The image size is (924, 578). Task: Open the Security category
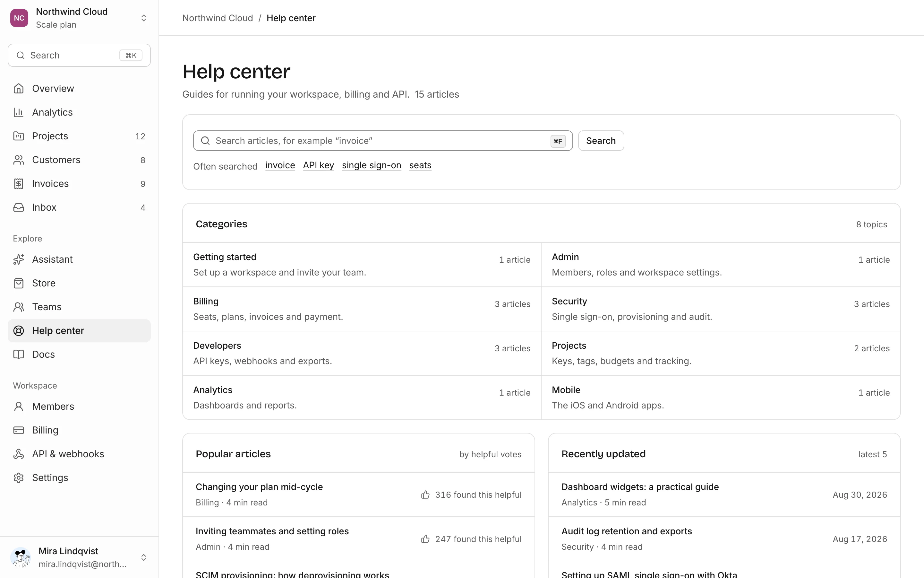point(721,309)
